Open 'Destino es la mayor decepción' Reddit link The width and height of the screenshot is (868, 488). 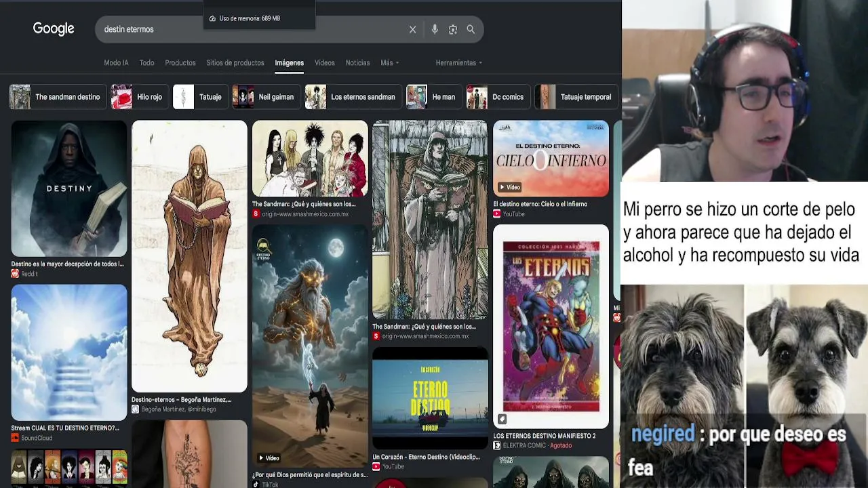[x=67, y=264]
